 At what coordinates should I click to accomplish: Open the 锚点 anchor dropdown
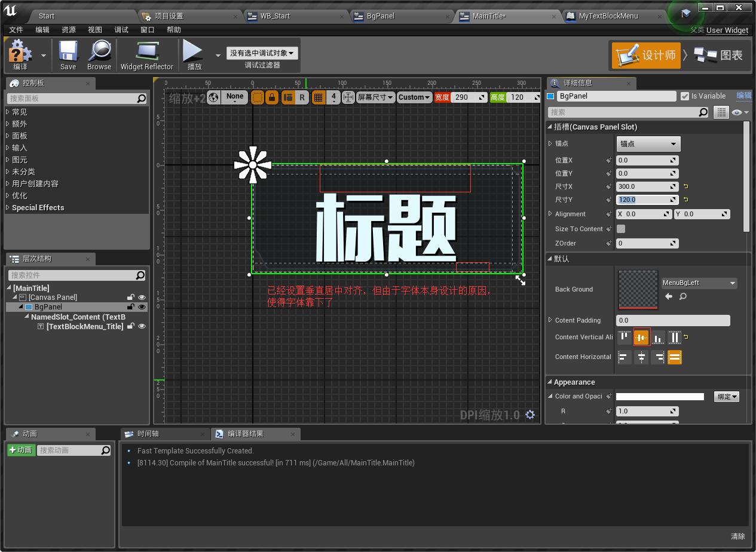(x=648, y=143)
